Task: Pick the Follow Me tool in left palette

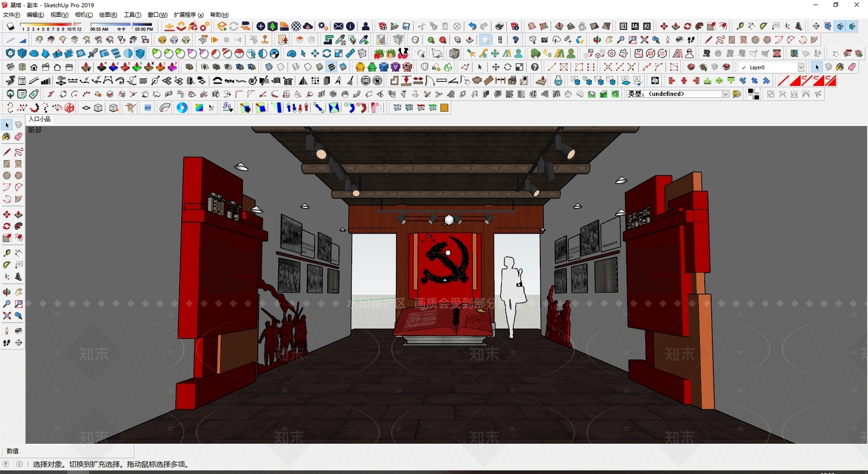Action: [18, 226]
